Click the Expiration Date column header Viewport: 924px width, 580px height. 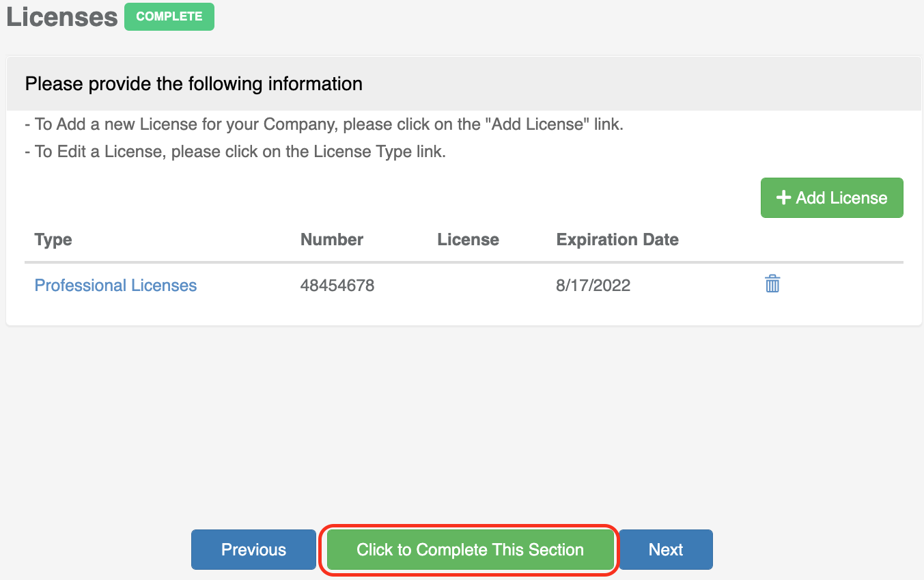(x=617, y=240)
